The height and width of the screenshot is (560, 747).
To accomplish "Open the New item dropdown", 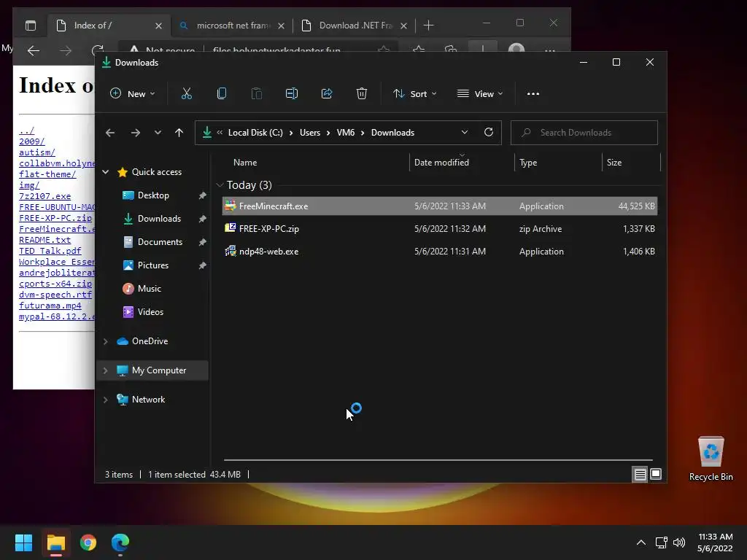I will (x=133, y=94).
